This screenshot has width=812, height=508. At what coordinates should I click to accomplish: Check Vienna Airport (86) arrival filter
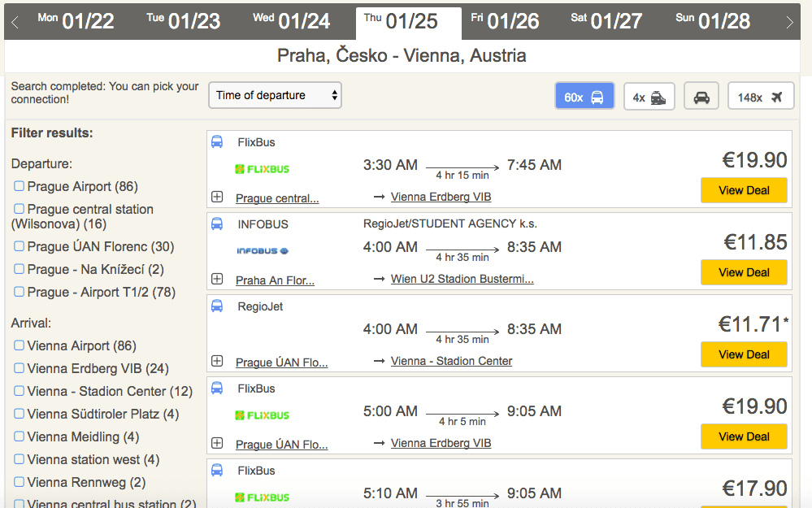point(20,345)
